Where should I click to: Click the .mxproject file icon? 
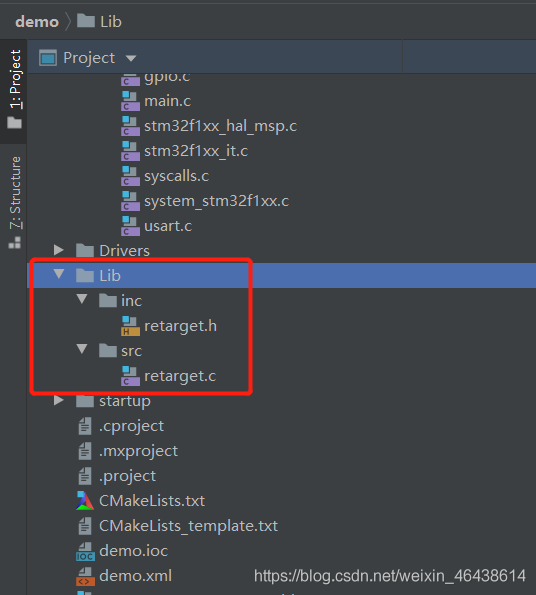(85, 451)
